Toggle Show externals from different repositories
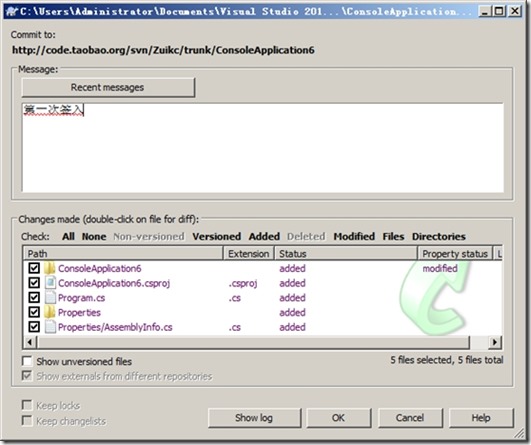 (27, 376)
